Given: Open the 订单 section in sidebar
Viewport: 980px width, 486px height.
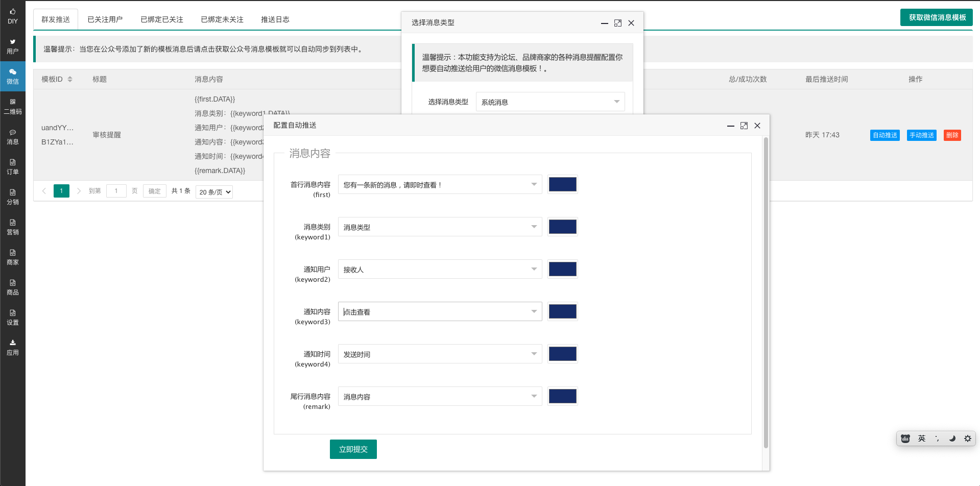Looking at the screenshot, I should (13, 167).
